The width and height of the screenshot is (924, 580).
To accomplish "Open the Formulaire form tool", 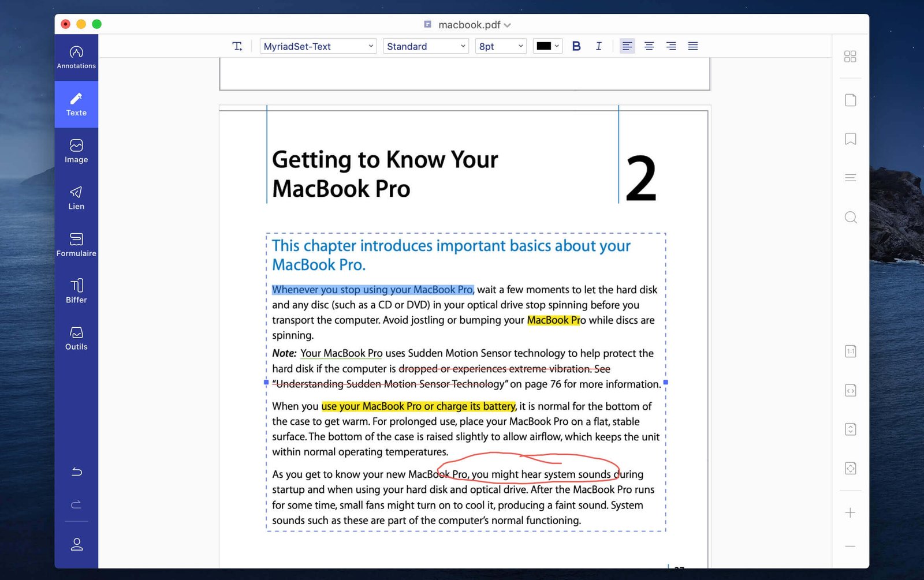I will point(76,245).
